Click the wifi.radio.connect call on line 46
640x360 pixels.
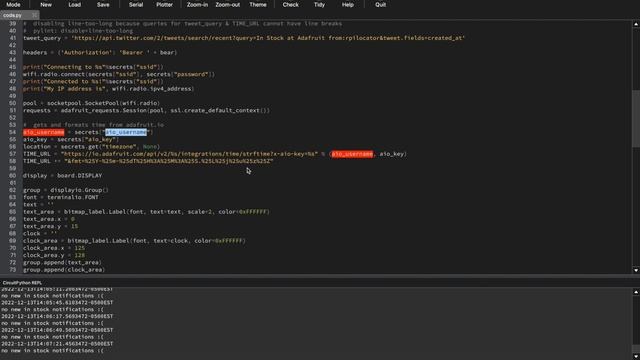pyautogui.click(x=119, y=74)
